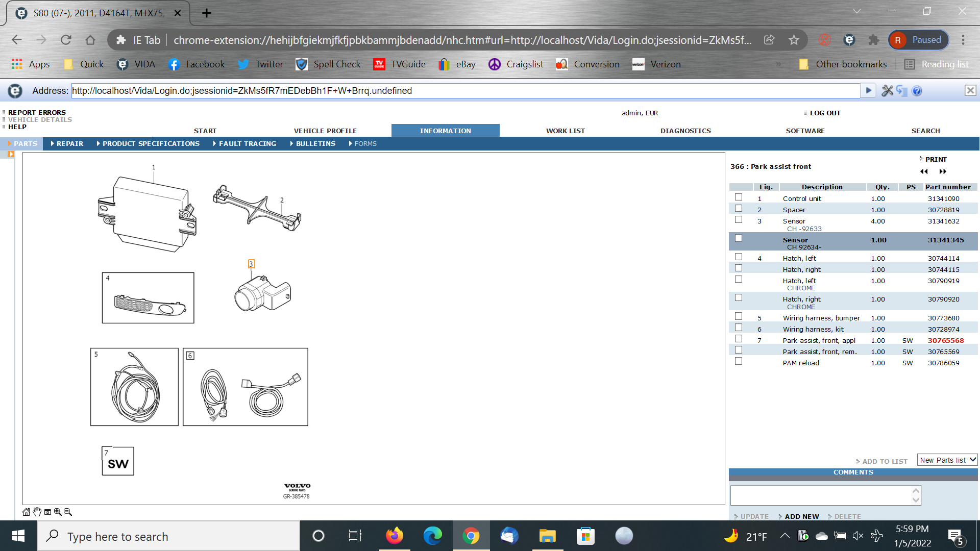Check the Control unit checkbox
The width and height of the screenshot is (980, 551).
pos(738,197)
